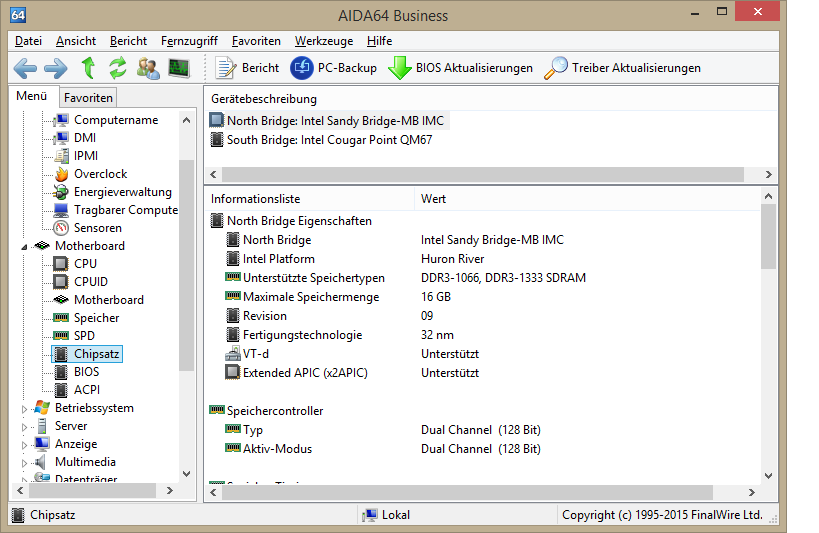819x533 pixels.
Task: Click the Informationsliste column header
Action: 310,199
